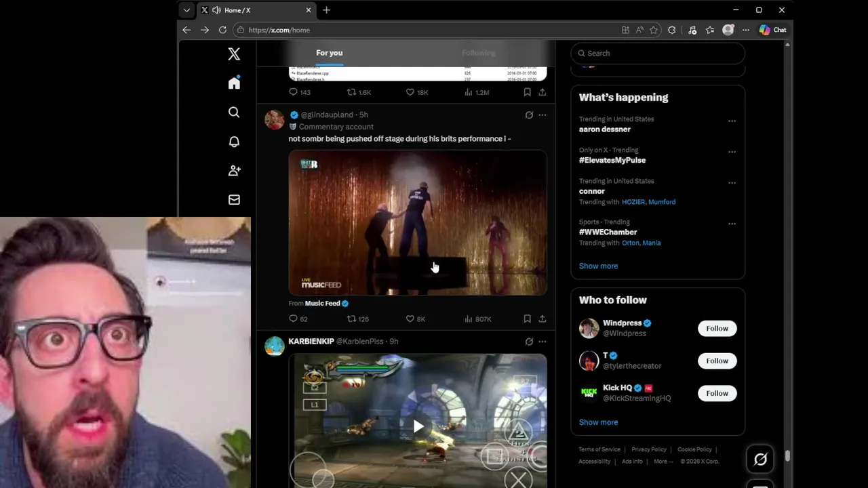
Task: Open floating Grok button at bottom right
Action: pyautogui.click(x=760, y=460)
